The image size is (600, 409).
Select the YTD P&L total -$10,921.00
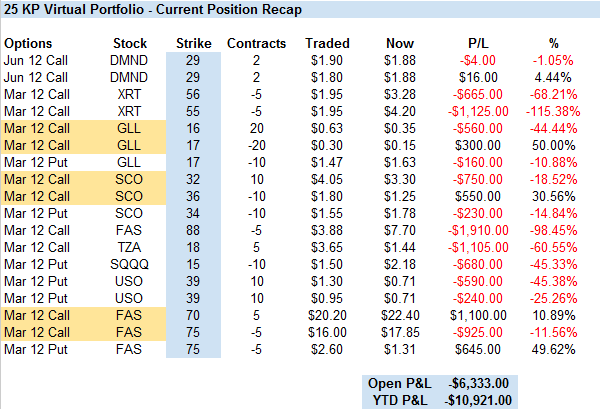[478, 398]
